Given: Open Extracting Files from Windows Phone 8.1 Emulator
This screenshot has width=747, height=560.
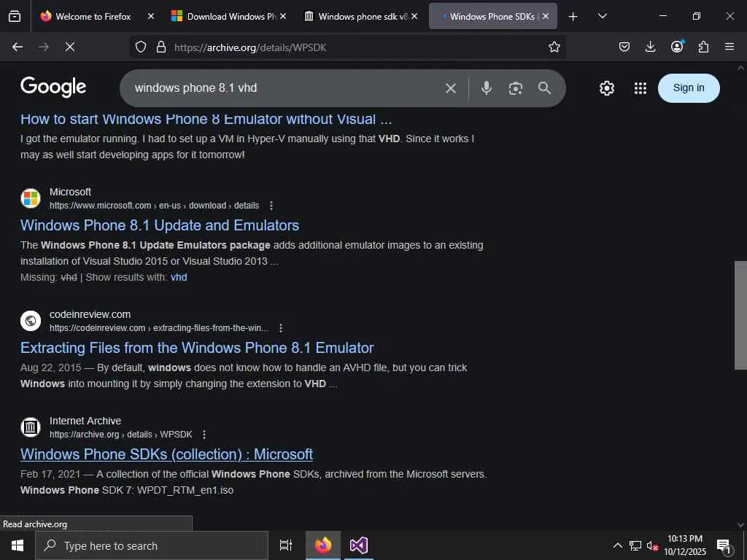Looking at the screenshot, I should pos(197,348).
